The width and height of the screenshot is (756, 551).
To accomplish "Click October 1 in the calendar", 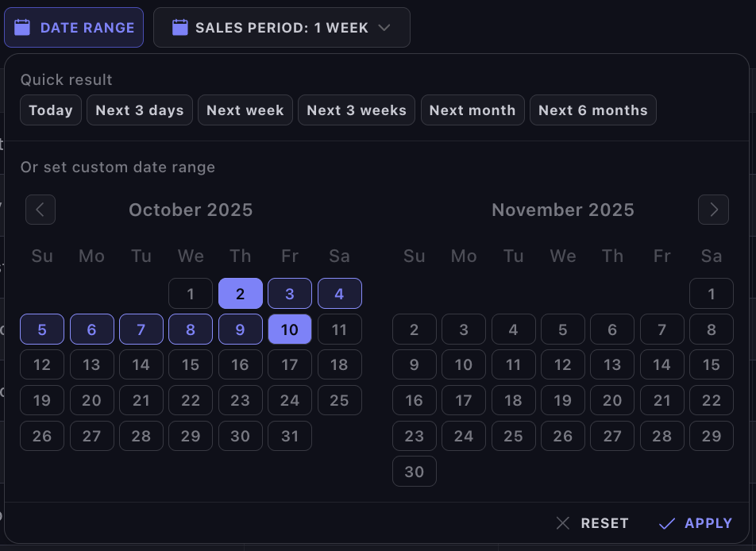I will click(191, 294).
